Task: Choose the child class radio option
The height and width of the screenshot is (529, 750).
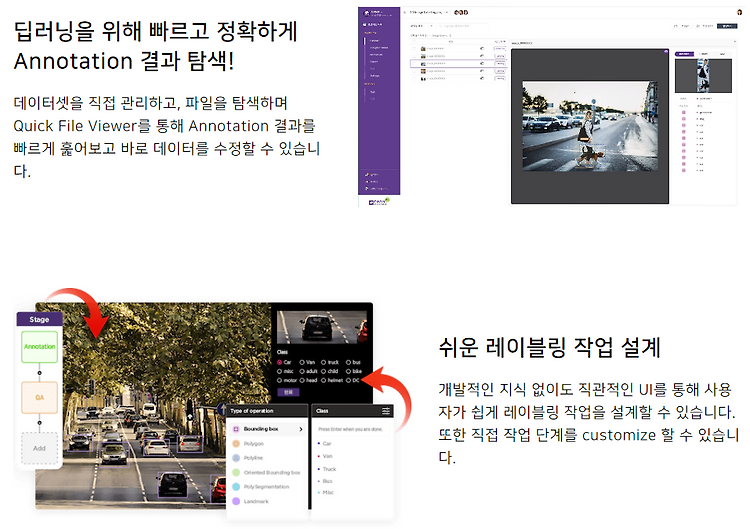Action: (324, 371)
